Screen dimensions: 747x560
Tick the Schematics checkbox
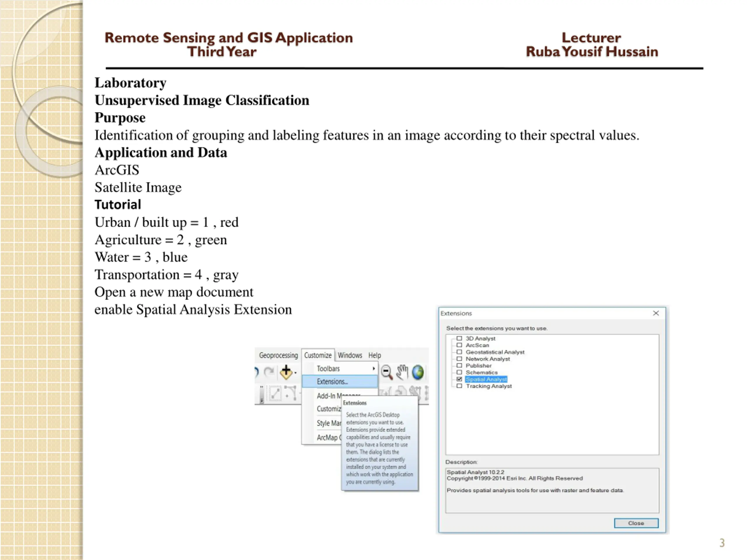click(x=459, y=372)
